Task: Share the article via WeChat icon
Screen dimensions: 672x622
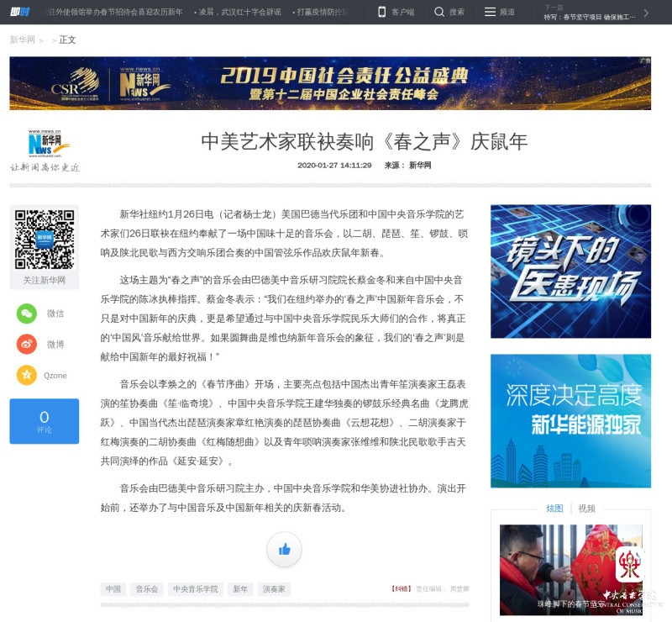Action: (27, 314)
